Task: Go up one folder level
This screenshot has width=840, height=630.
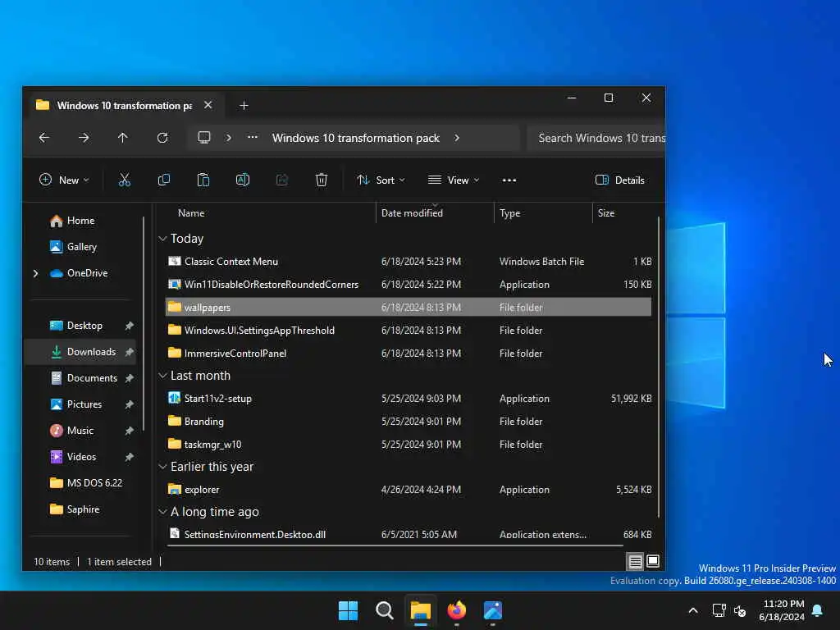Action: click(123, 138)
